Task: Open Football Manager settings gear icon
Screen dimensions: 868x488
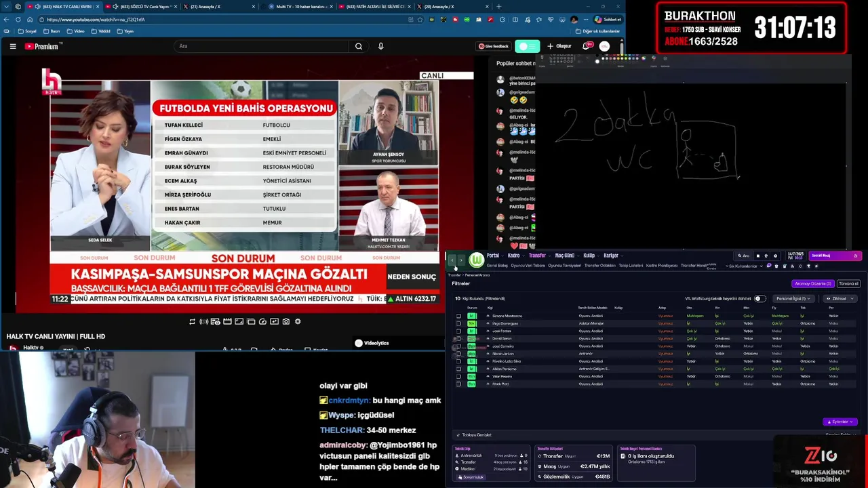Action: (775, 256)
